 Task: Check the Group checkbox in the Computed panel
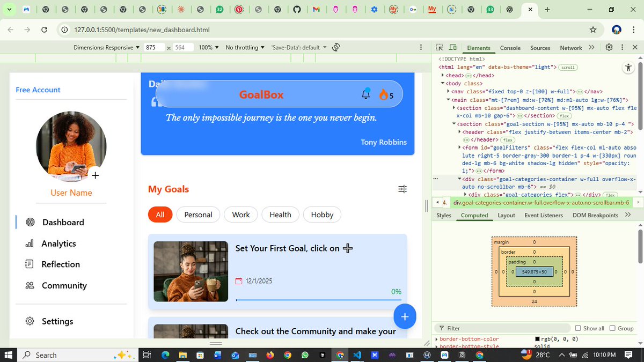click(x=613, y=328)
